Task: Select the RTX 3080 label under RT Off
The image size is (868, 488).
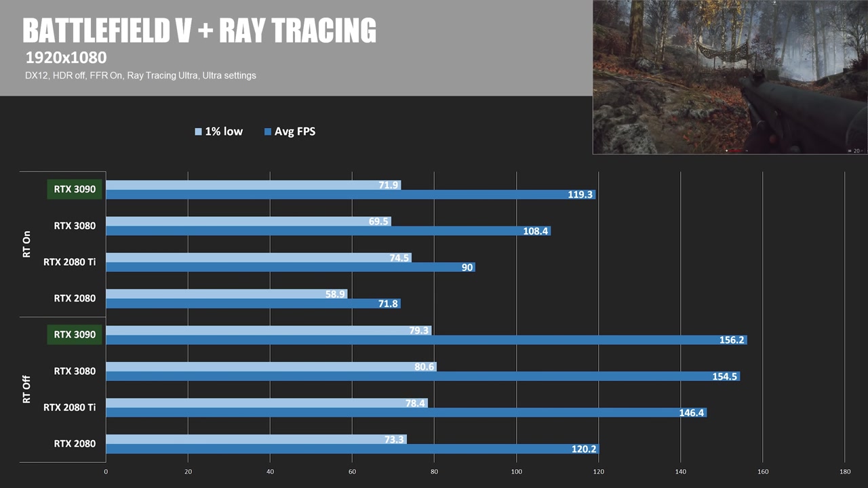Action: [x=75, y=371]
